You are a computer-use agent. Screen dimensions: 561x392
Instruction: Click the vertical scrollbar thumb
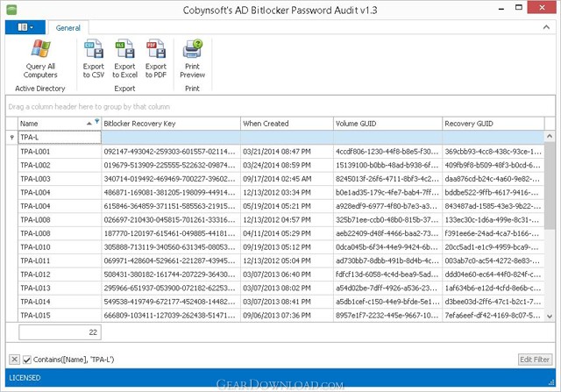[x=550, y=185]
